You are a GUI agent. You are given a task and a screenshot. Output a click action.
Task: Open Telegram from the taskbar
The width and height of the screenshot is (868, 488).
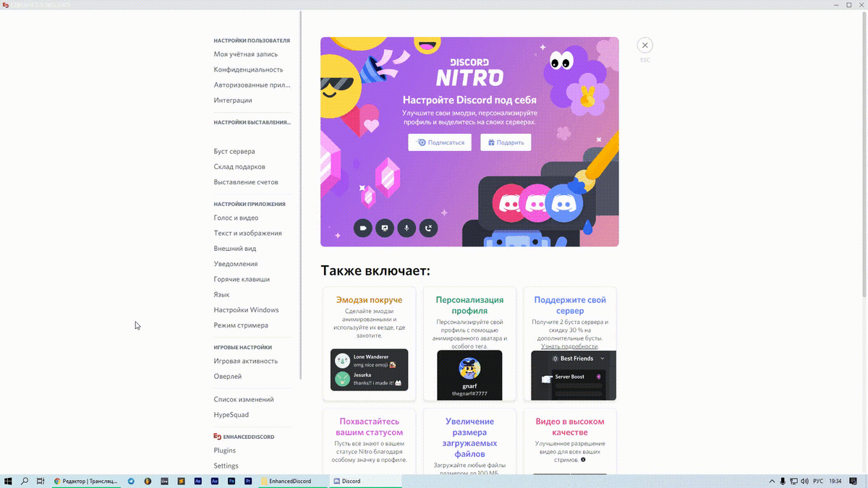132,481
